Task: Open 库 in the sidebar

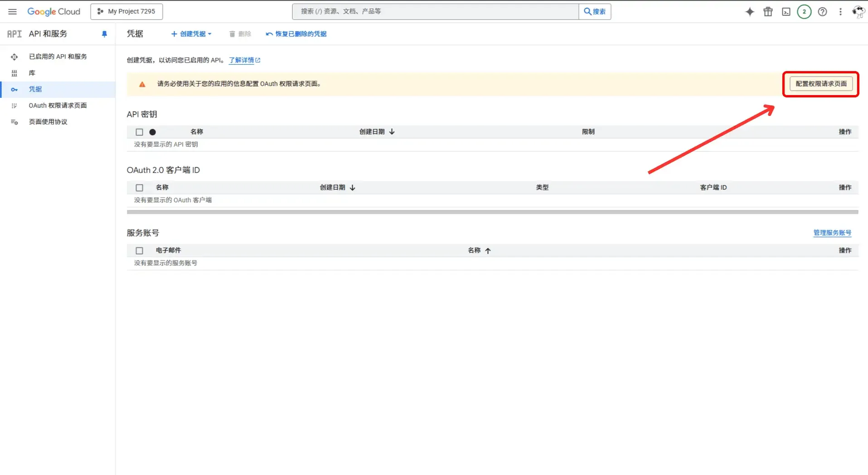Action: 58,73
